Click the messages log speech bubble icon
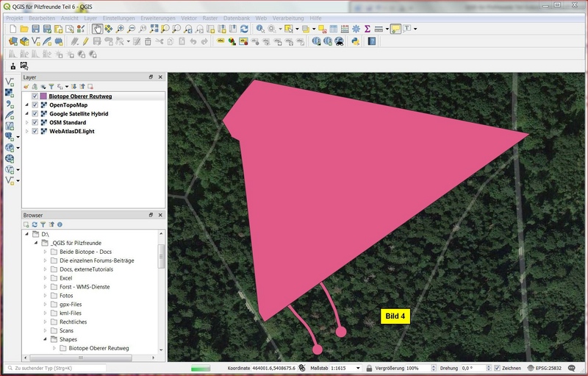The width and height of the screenshot is (588, 376). click(x=572, y=368)
